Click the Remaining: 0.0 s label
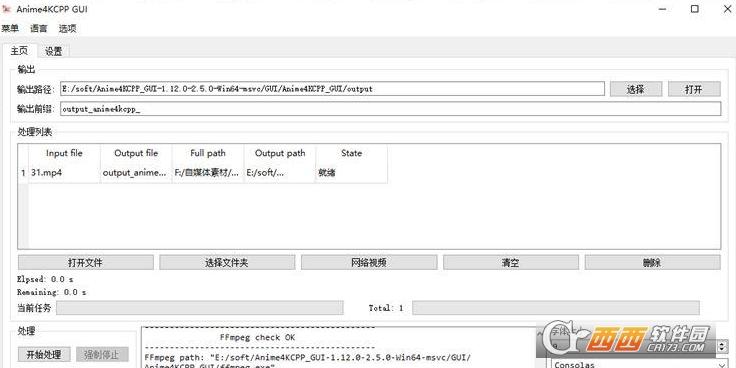Viewport: 736px width, 368px height. [x=52, y=292]
